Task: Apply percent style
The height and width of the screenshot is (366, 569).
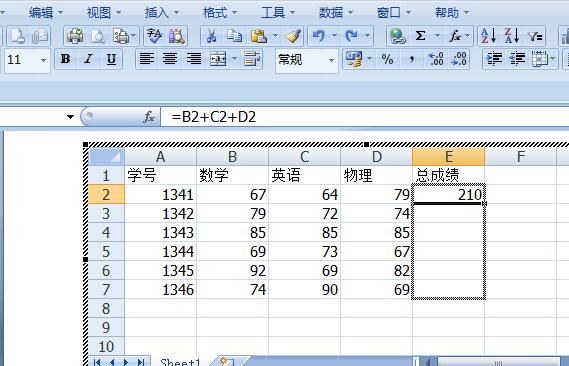Action: pos(387,59)
